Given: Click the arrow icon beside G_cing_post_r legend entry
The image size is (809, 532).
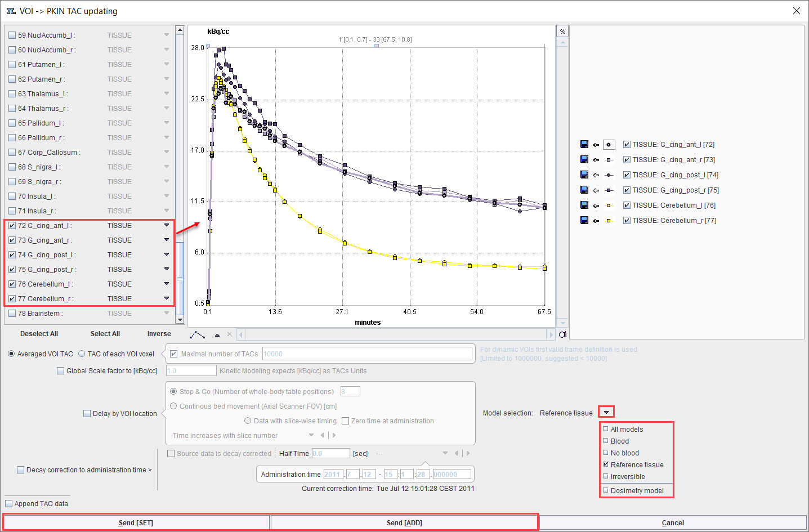Looking at the screenshot, I should click(x=596, y=190).
